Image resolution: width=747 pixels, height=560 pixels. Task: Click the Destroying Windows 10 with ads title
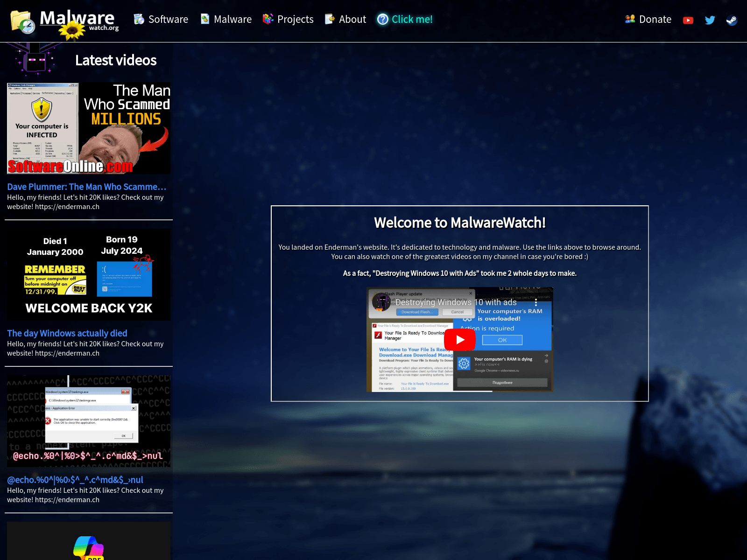(x=456, y=302)
